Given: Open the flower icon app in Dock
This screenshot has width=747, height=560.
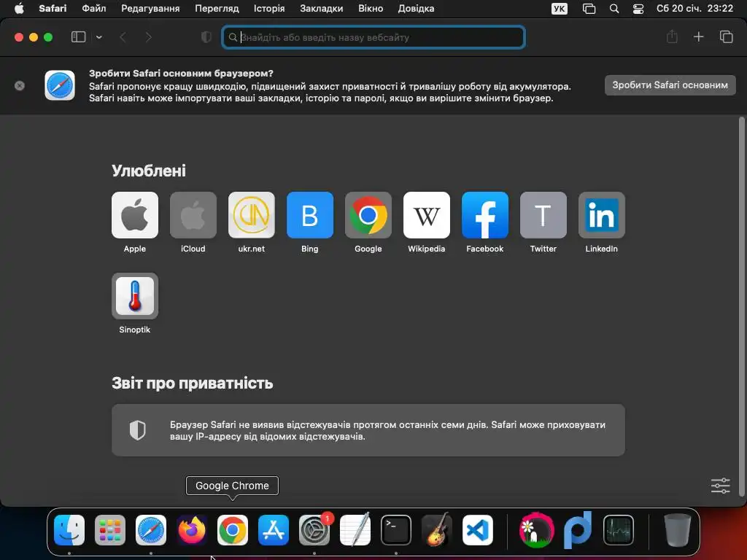Looking at the screenshot, I should click(x=536, y=530).
